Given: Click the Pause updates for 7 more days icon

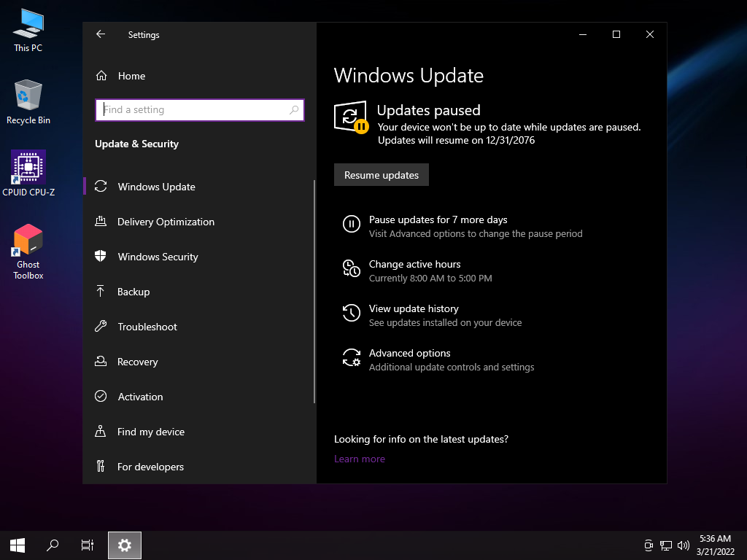Looking at the screenshot, I should (x=351, y=225).
